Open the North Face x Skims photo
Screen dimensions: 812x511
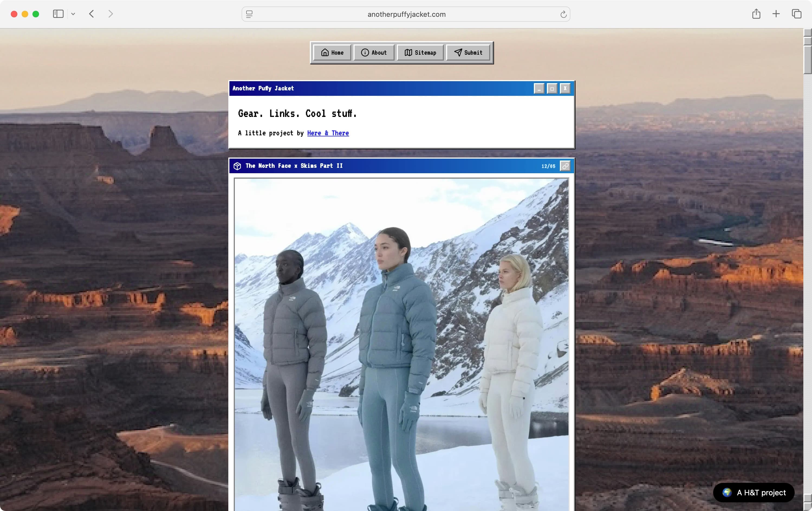tap(401, 344)
